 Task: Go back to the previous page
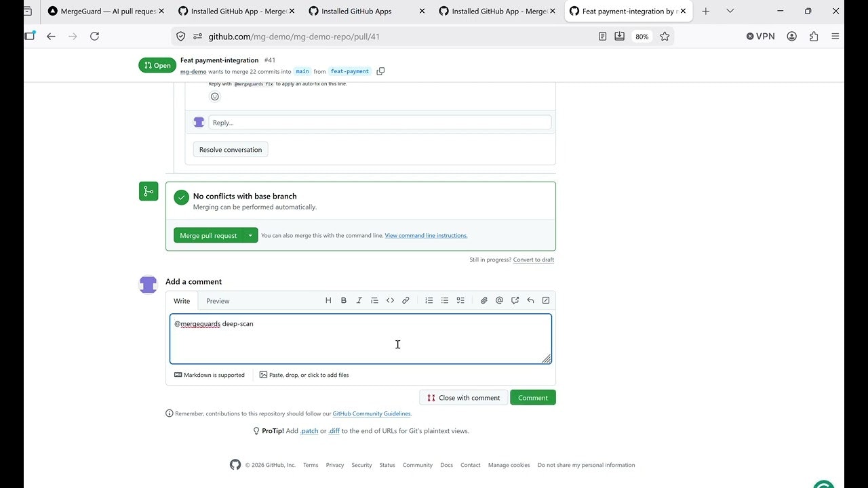(x=51, y=36)
